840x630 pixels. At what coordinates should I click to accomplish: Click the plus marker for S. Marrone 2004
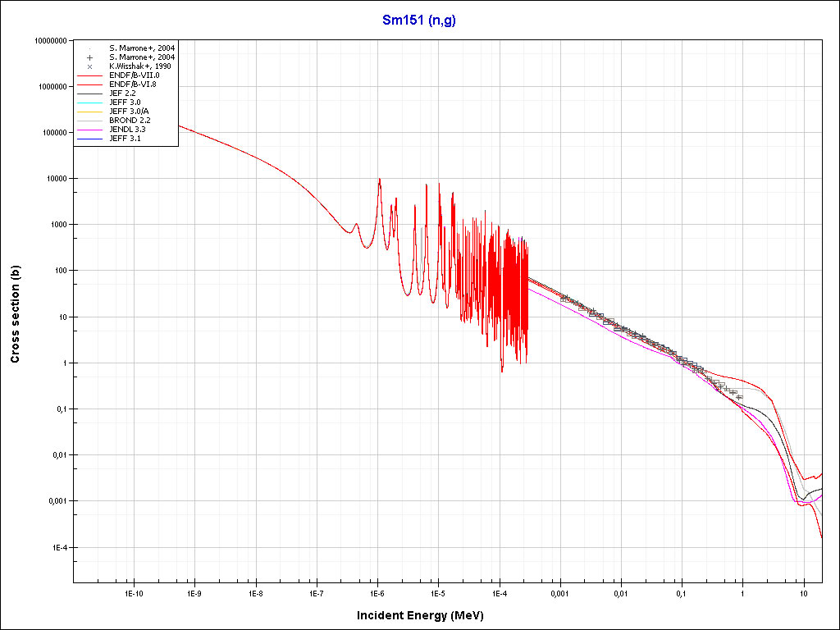click(90, 57)
